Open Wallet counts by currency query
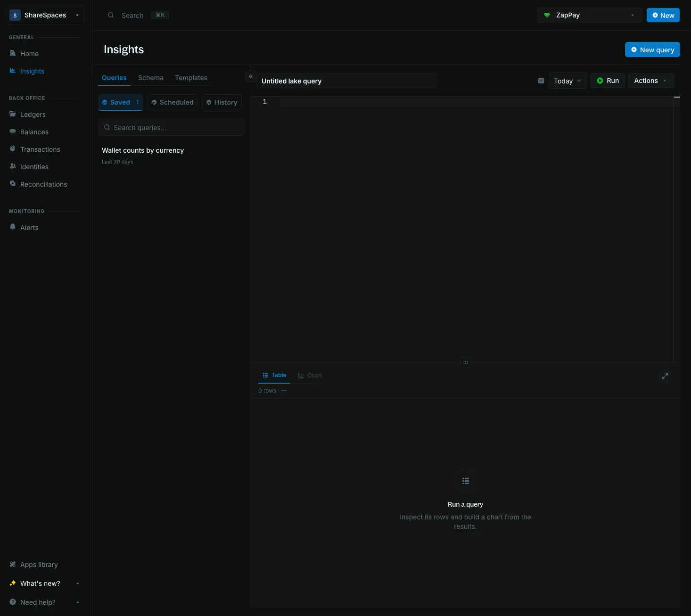This screenshot has width=691, height=616. [171, 156]
